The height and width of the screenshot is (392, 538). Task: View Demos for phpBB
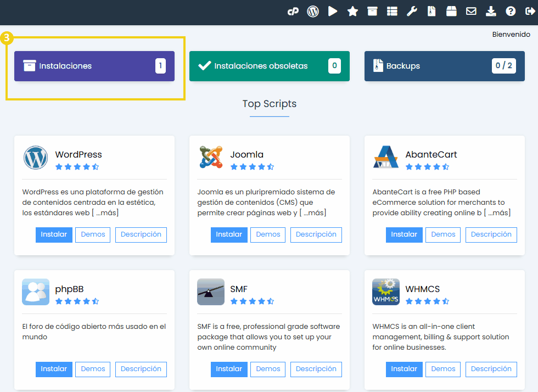(x=93, y=369)
